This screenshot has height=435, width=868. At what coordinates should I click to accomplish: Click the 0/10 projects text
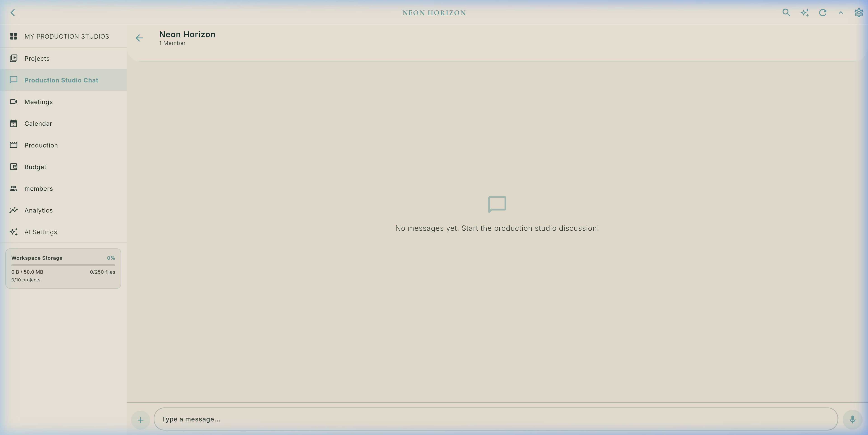click(x=26, y=280)
